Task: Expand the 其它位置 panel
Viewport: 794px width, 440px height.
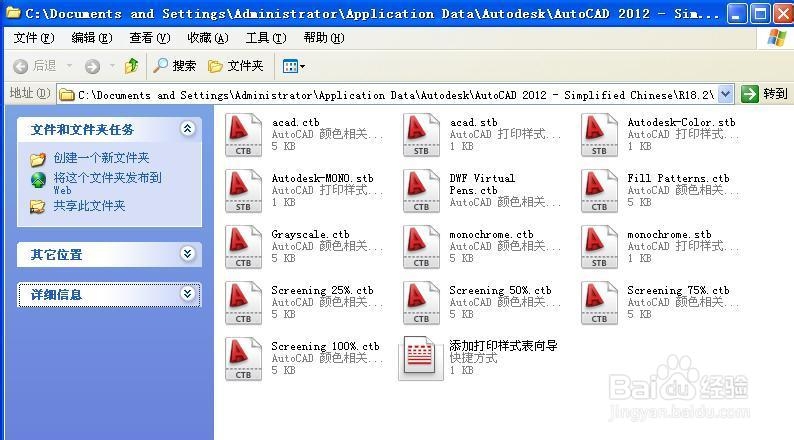Action: click(187, 254)
